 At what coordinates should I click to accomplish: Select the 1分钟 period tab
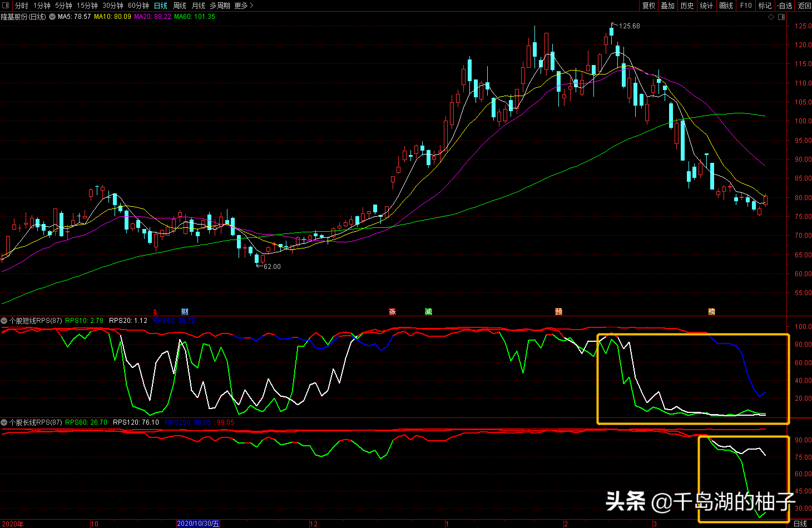pyautogui.click(x=42, y=6)
